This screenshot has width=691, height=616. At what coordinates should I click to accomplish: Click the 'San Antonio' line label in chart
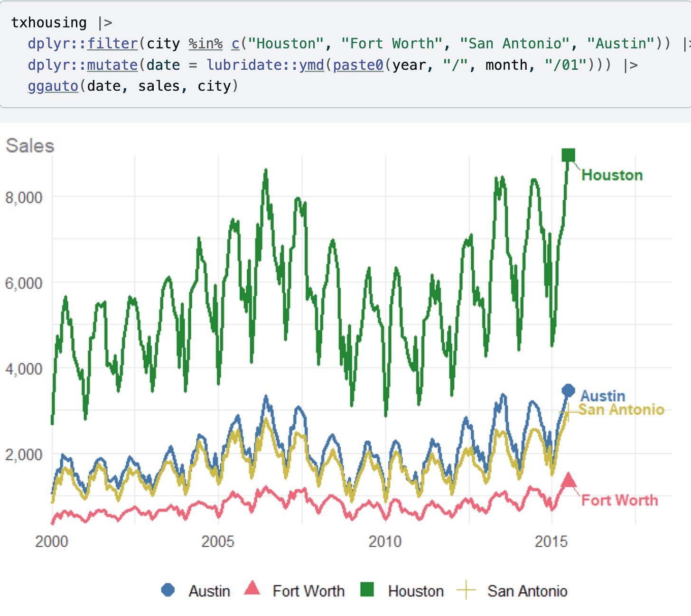pyautogui.click(x=621, y=410)
